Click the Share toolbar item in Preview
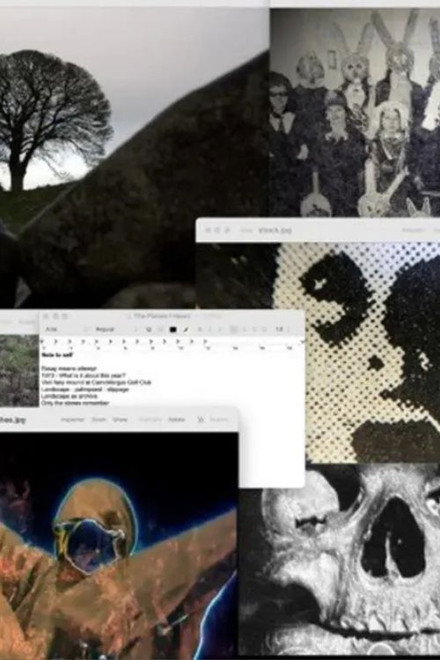This screenshot has width=440, height=660. point(120,420)
